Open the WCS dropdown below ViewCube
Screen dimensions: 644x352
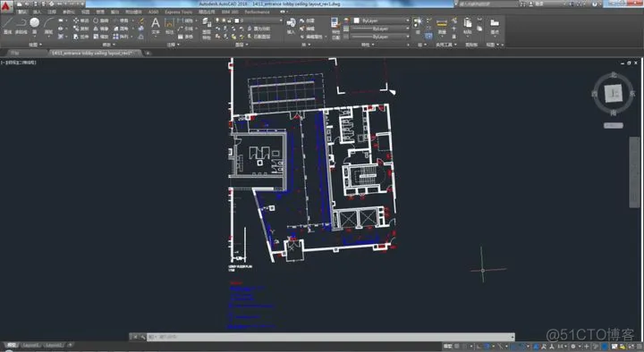[614, 126]
